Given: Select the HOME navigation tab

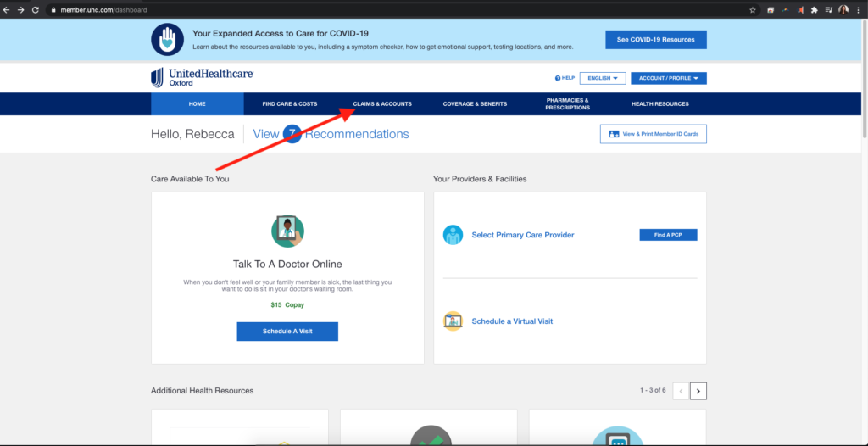Looking at the screenshot, I should [x=197, y=104].
